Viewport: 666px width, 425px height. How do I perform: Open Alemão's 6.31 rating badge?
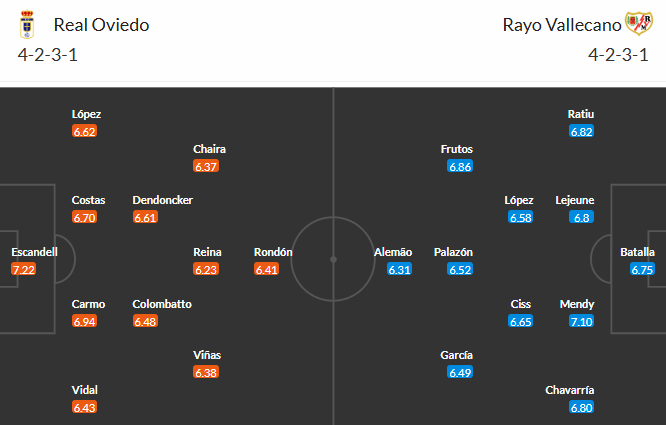coord(399,270)
